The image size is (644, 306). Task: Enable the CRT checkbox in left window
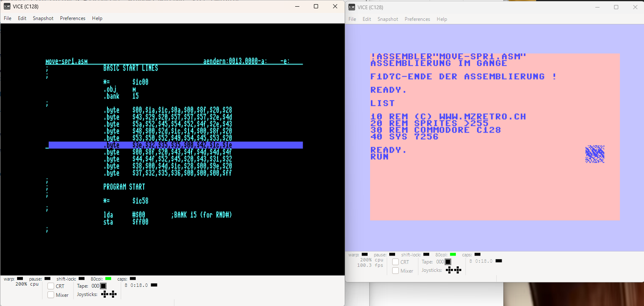pos(51,286)
